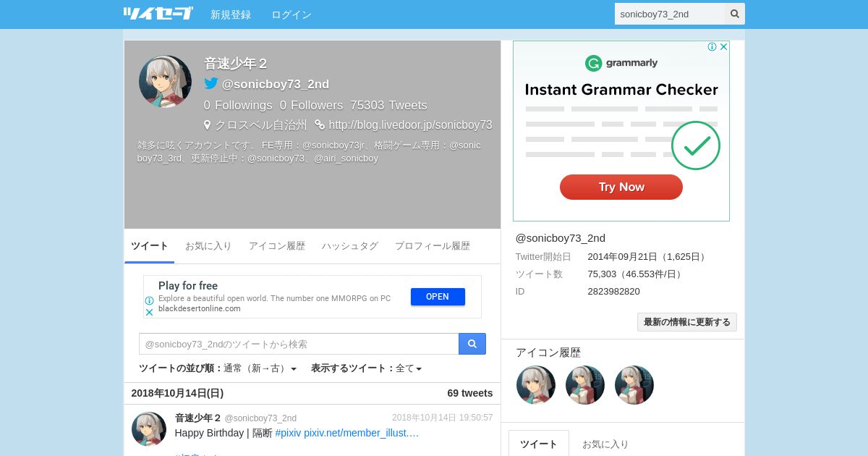Click the tweet author name 音速少年２
Viewport: 868px width, 456px height.
pyautogui.click(x=198, y=418)
